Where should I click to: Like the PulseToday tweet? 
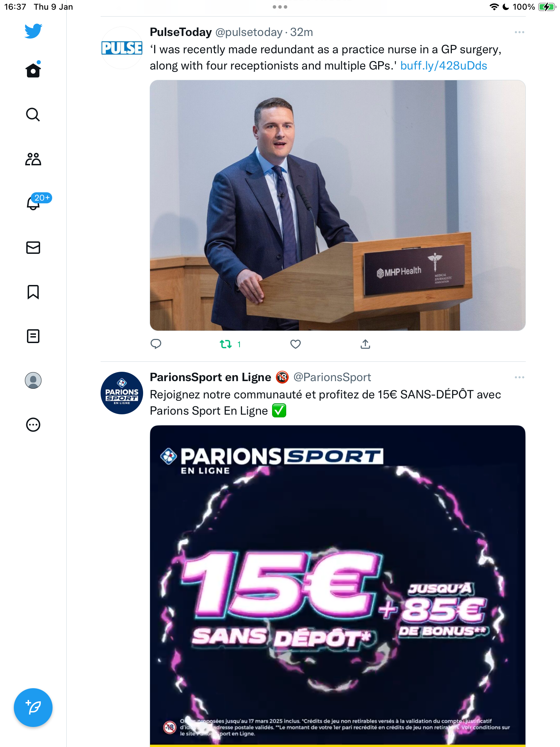click(296, 344)
